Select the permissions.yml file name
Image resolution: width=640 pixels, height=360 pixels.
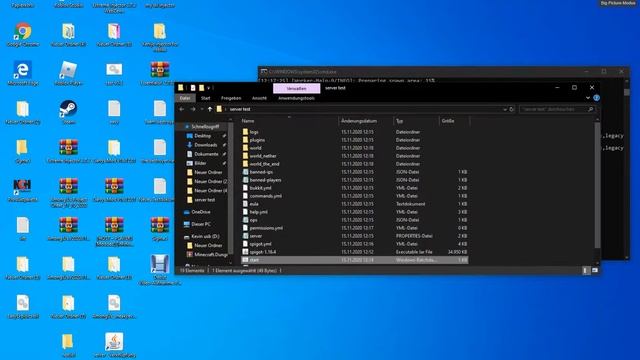point(266,228)
